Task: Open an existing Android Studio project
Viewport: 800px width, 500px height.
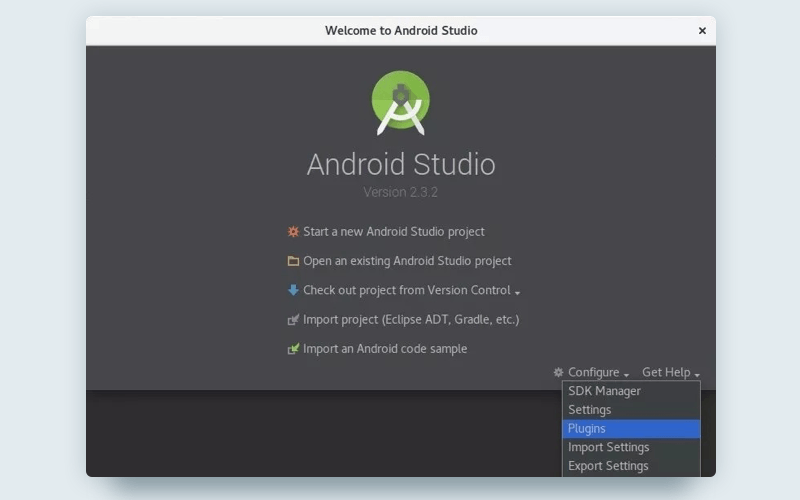Action: [x=407, y=261]
